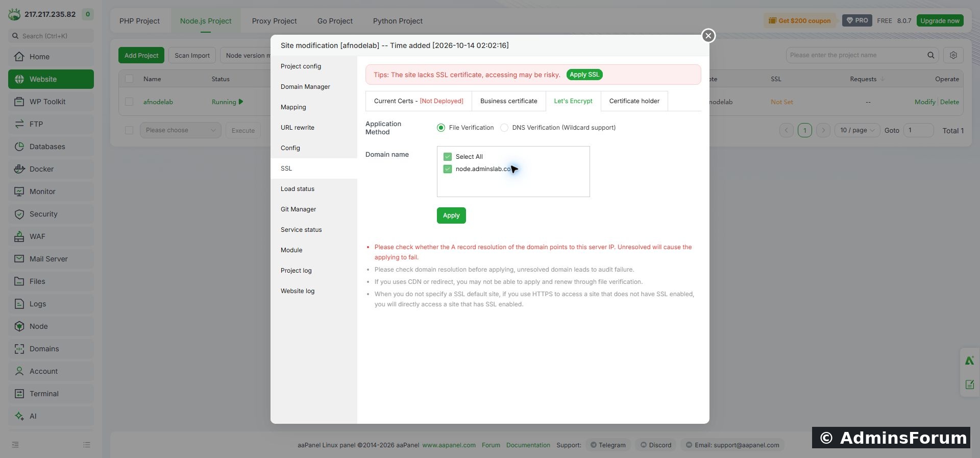Click the Get $200 coupon badge
Image resolution: width=980 pixels, height=458 pixels.
[x=800, y=21]
